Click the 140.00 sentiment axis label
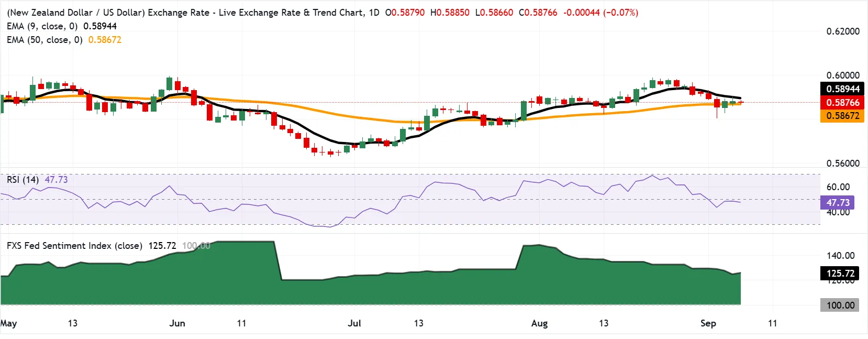 [841, 256]
